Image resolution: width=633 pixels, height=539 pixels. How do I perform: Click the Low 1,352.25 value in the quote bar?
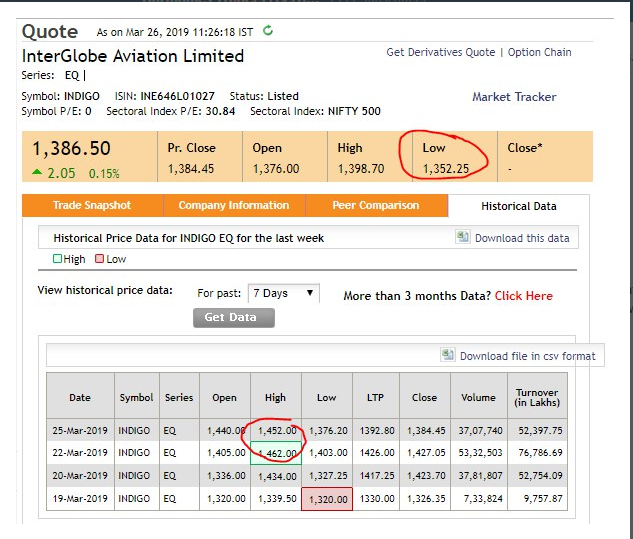(x=446, y=168)
